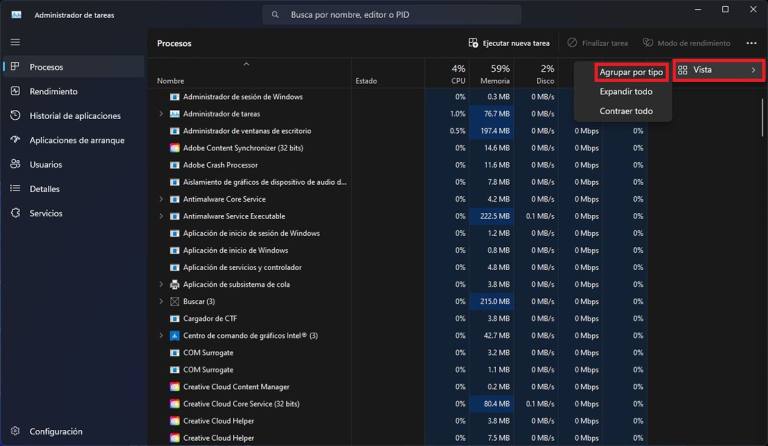Expand the Antimalware Service Executable row
The image size is (768, 446).
click(x=161, y=216)
